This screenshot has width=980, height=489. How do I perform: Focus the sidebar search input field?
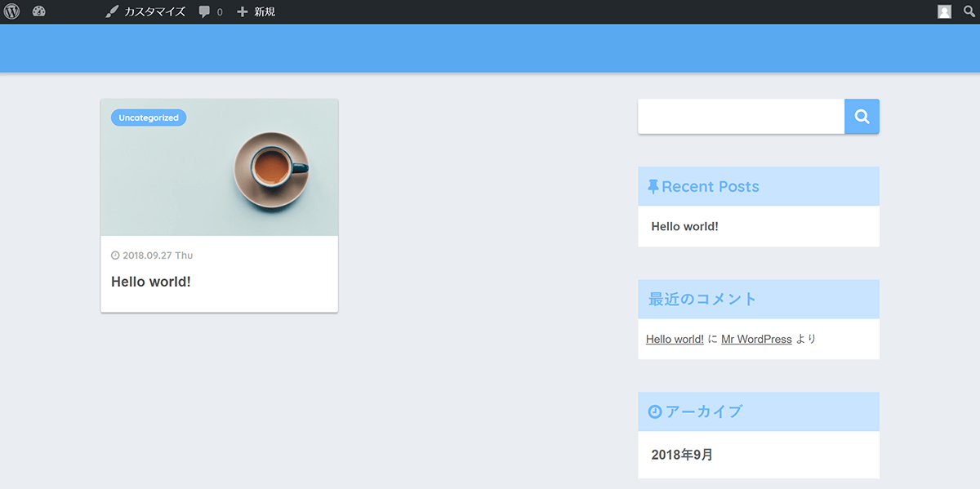point(741,117)
